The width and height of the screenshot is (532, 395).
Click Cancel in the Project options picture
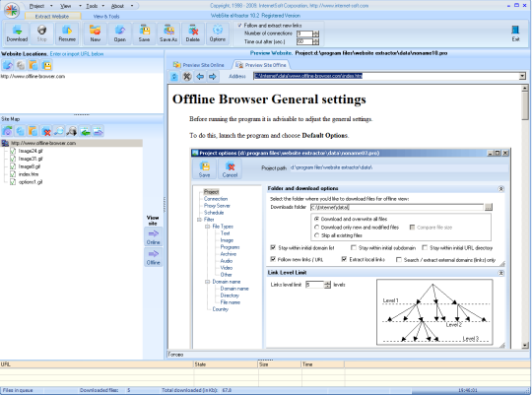click(x=230, y=169)
